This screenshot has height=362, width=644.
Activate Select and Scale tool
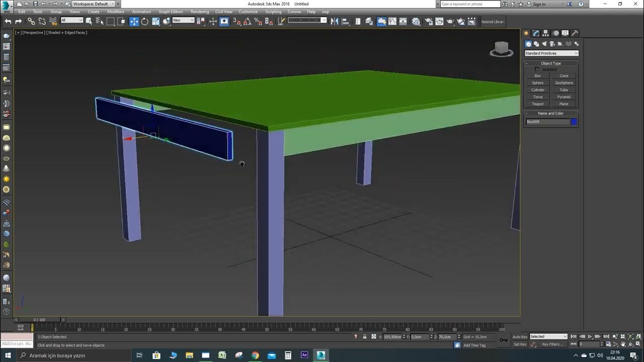pyautogui.click(x=155, y=21)
